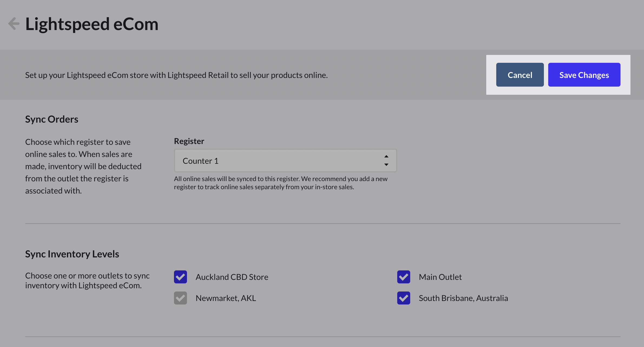Select the Lightspeed eCom page title
The height and width of the screenshot is (347, 644).
pyautogui.click(x=92, y=24)
